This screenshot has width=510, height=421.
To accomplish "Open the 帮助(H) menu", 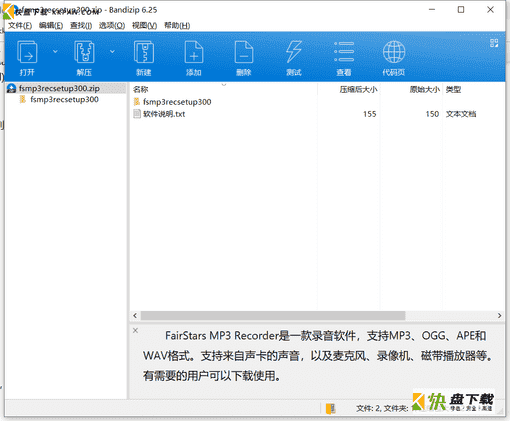I will (177, 26).
